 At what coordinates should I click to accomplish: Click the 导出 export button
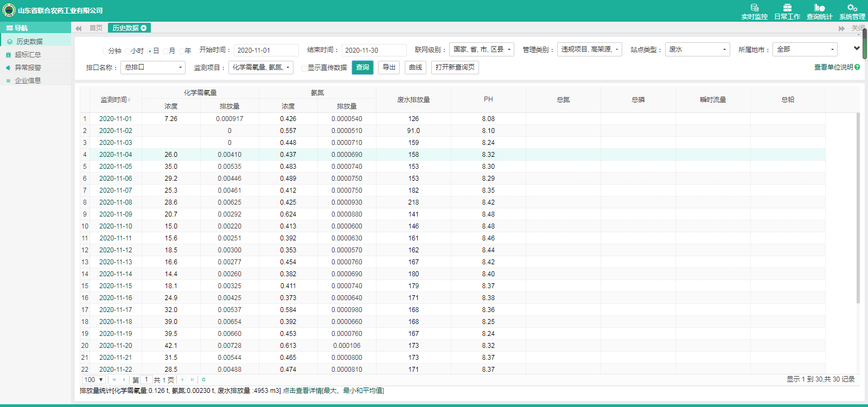388,67
